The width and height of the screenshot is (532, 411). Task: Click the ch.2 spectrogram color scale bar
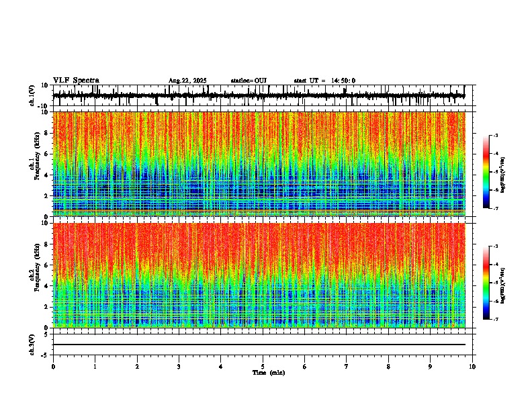click(486, 283)
